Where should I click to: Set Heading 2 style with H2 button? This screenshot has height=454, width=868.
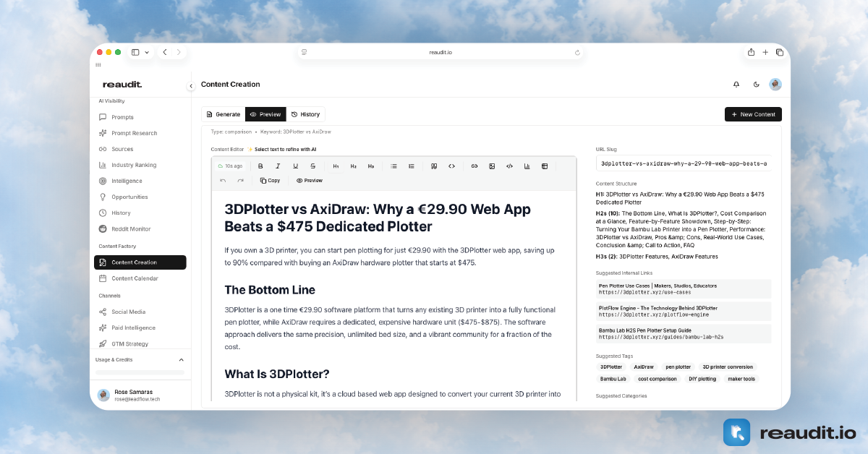[x=353, y=166]
